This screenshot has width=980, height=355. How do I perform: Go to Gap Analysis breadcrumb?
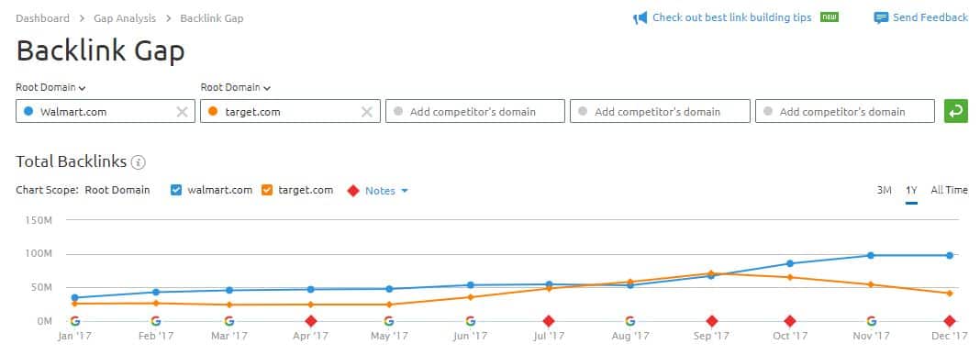(125, 18)
